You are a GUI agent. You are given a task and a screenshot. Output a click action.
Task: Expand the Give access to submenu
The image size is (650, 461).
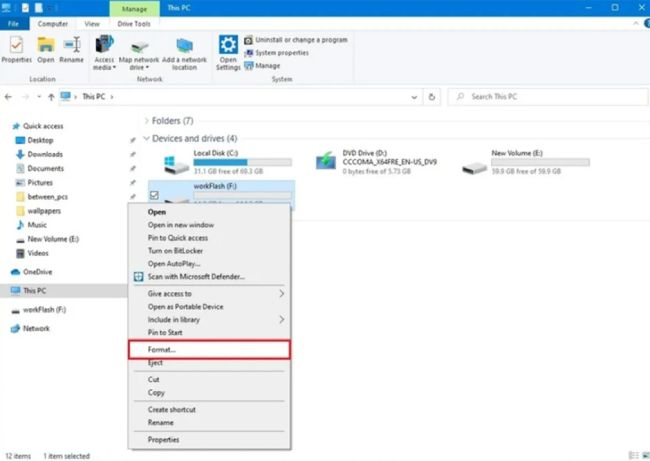tap(209, 294)
